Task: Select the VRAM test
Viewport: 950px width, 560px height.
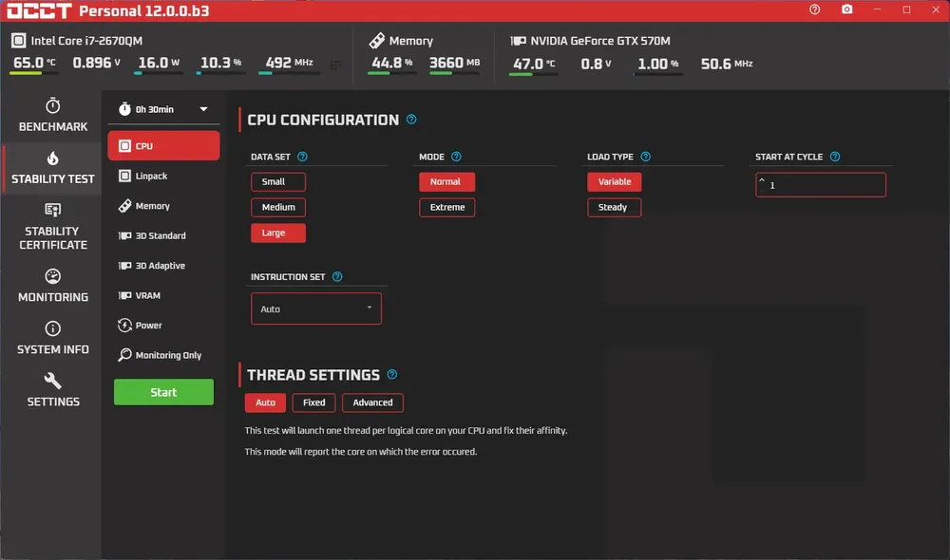Action: tap(163, 295)
